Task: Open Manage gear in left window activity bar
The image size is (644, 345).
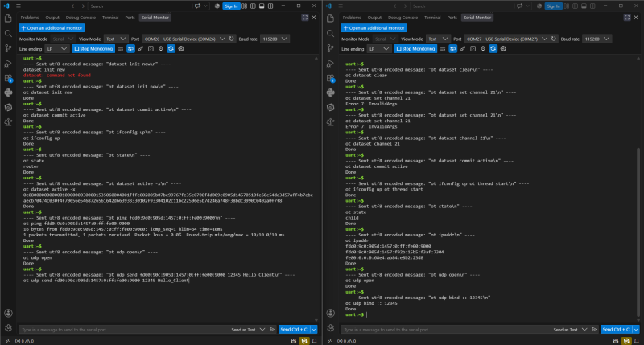Action: coord(8,328)
